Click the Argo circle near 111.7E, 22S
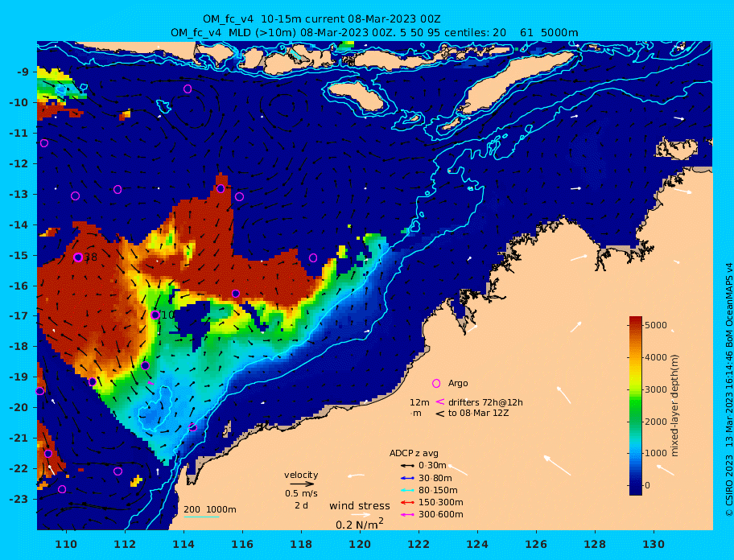 (118, 471)
